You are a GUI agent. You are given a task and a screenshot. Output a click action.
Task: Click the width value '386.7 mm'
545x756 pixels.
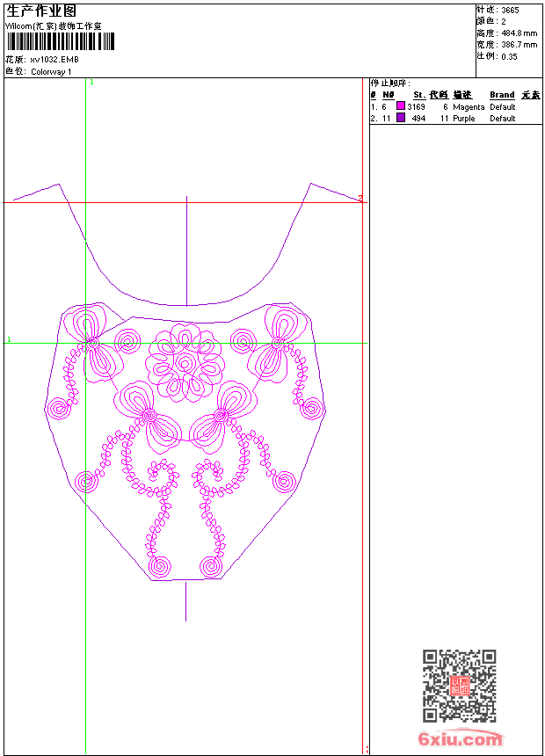pos(519,45)
